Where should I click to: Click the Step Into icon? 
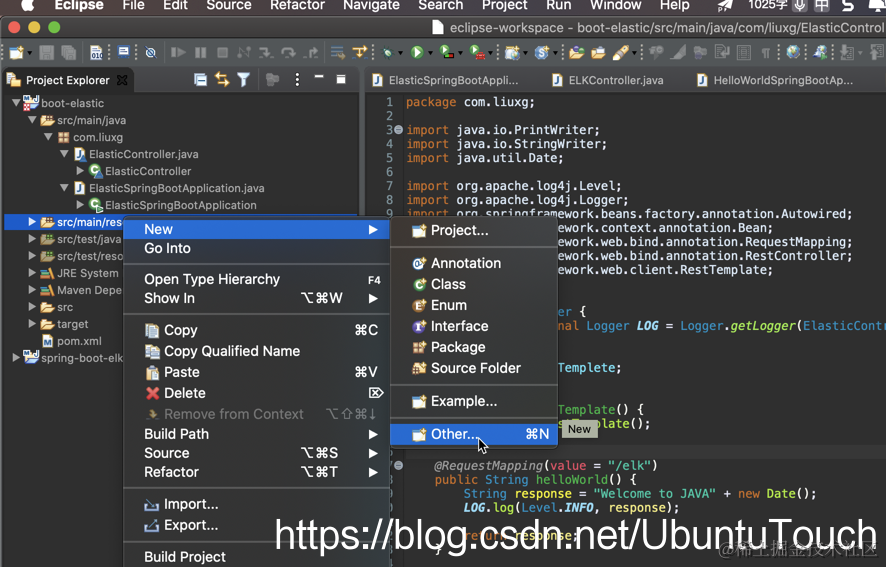266,53
